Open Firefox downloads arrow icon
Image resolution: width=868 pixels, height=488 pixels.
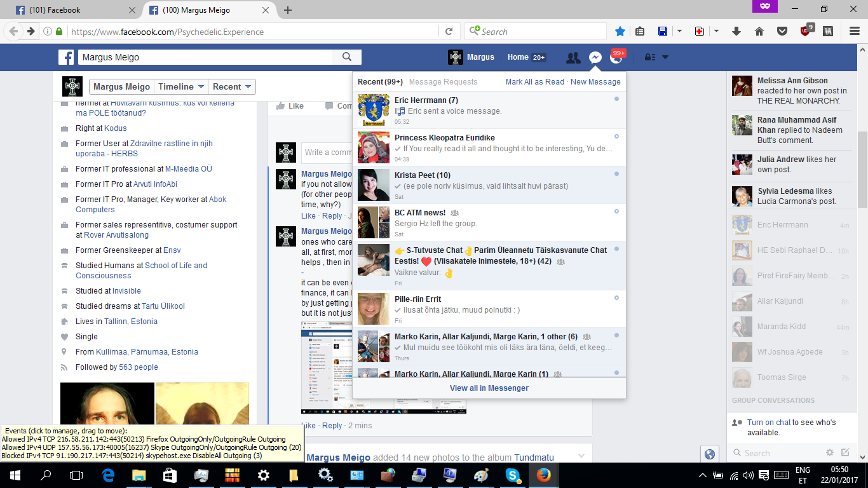tap(737, 31)
